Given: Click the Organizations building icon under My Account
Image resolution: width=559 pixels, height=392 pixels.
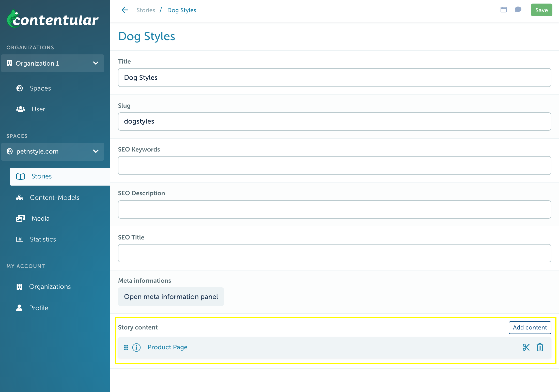Looking at the screenshot, I should tap(19, 287).
